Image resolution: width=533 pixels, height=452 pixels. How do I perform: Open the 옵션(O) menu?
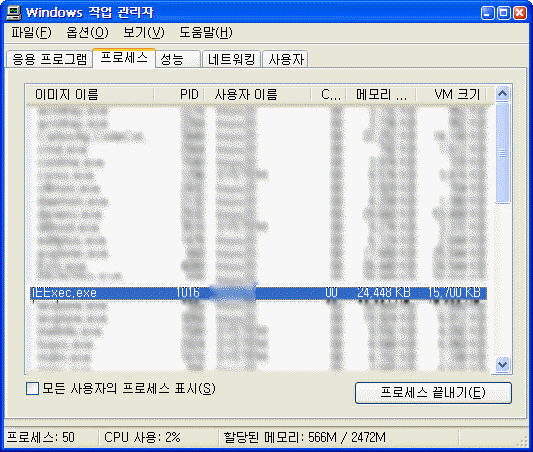coord(87,33)
